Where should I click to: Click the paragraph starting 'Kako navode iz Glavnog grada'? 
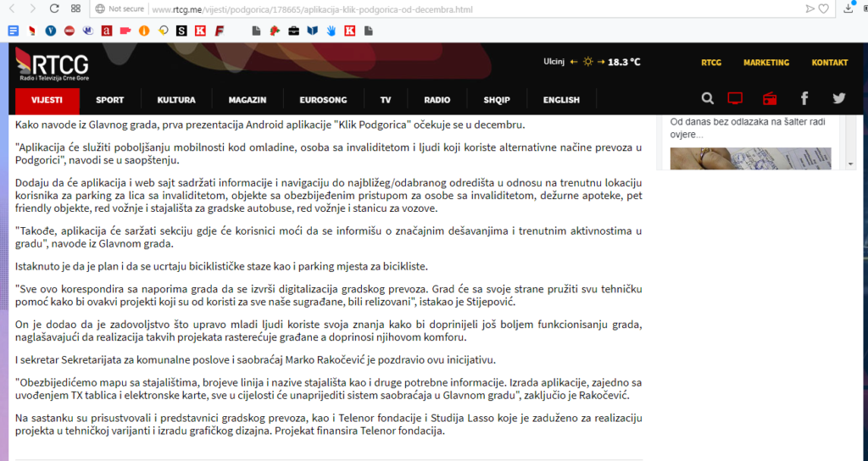point(270,125)
